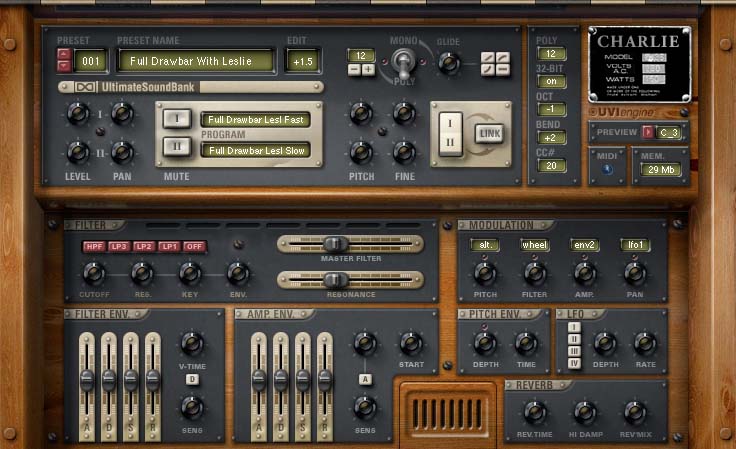The height and width of the screenshot is (449, 736).
Task: Click the preset down arrow button
Action: click(64, 66)
